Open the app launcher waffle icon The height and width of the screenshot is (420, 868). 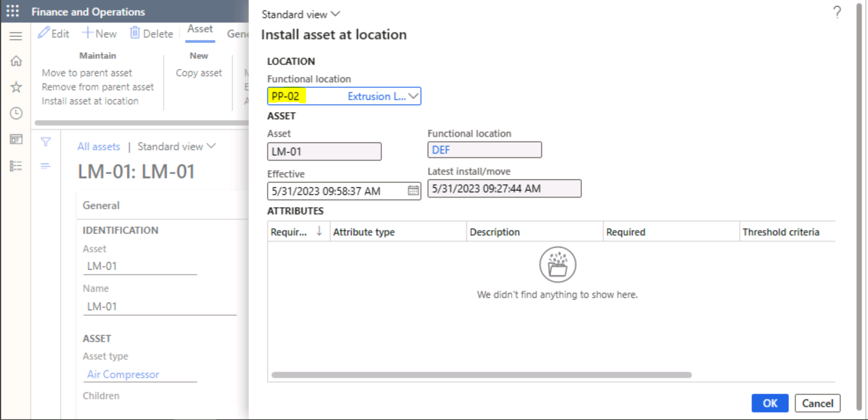12,12
